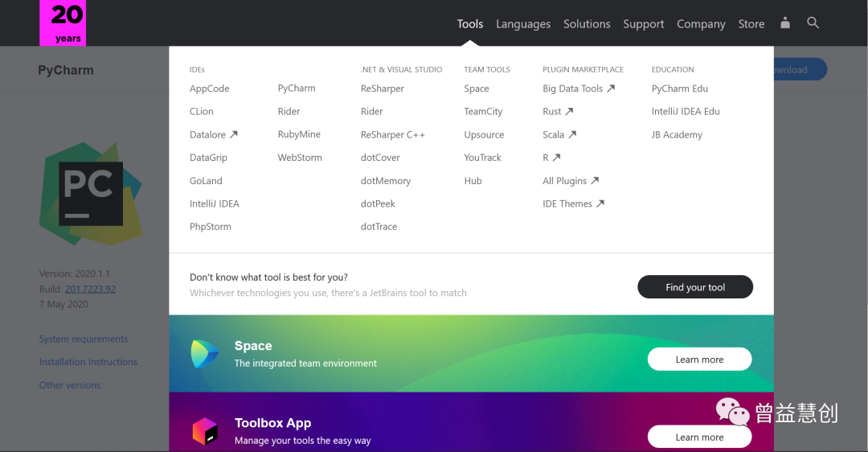The height and width of the screenshot is (452, 868).
Task: Open Installation Instructions link
Action: coord(88,362)
